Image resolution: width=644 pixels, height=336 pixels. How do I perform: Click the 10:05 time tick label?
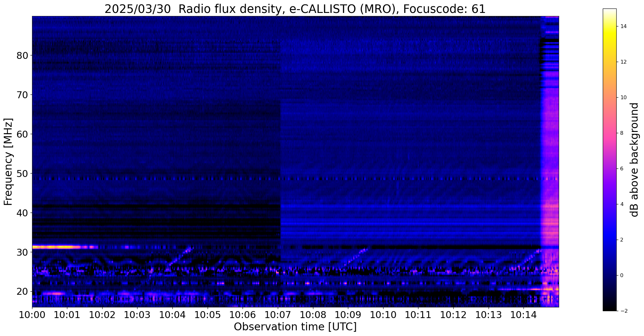207,314
